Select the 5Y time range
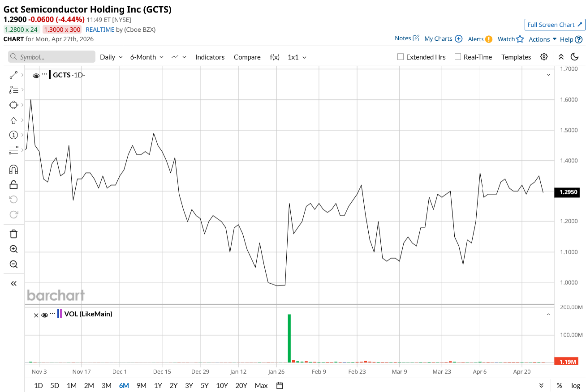 pyautogui.click(x=204, y=385)
